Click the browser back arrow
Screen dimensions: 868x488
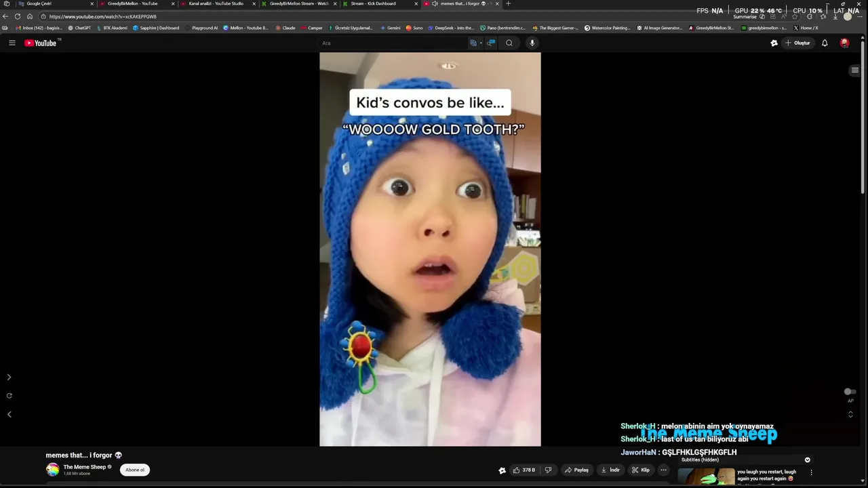[x=5, y=16]
